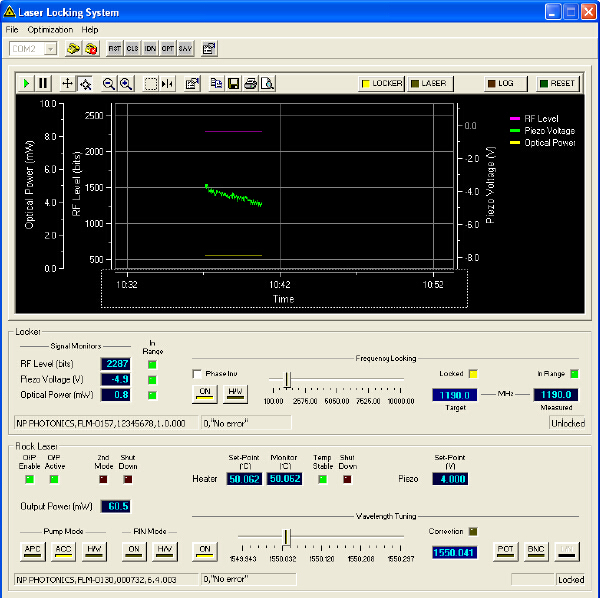Click the save chart disk icon
600x598 pixels.
click(x=232, y=84)
